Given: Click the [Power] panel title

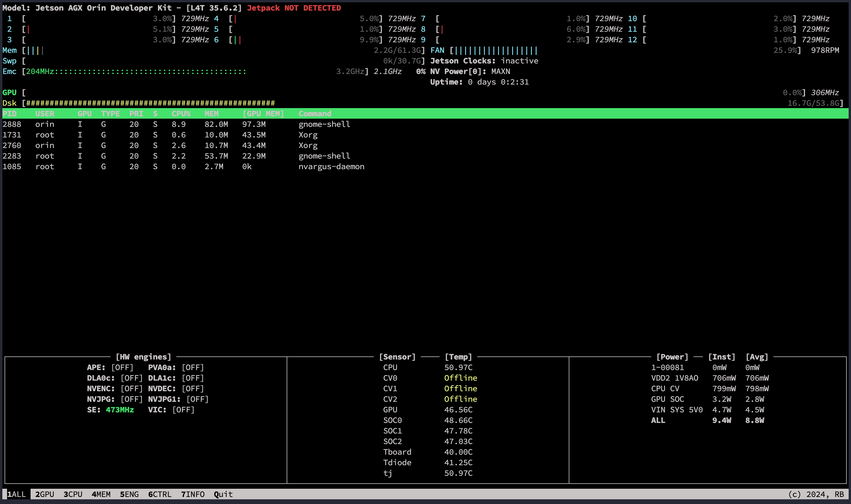Looking at the screenshot, I should coord(672,357).
